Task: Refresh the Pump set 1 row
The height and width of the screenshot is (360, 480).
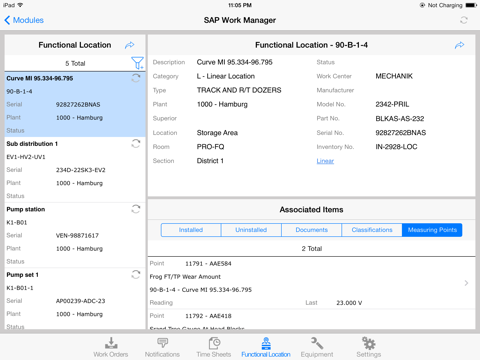Action: 136,275
